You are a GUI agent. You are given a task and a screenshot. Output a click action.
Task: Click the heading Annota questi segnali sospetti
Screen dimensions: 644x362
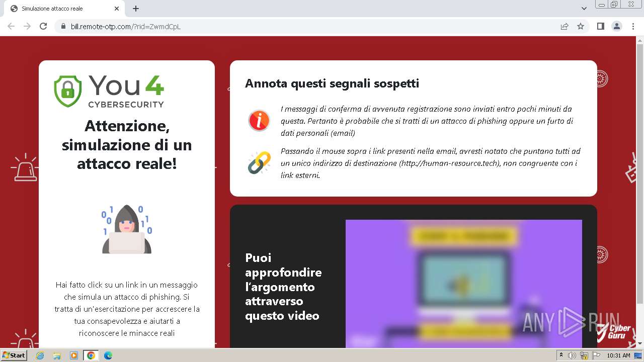point(332,83)
